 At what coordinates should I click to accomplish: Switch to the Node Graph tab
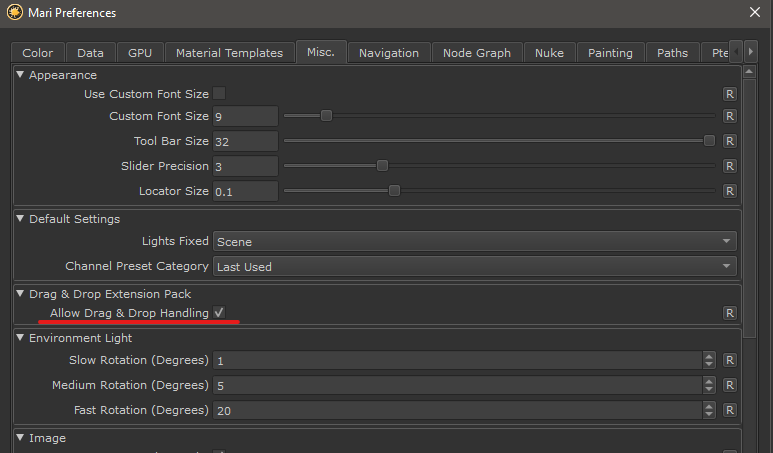point(476,53)
